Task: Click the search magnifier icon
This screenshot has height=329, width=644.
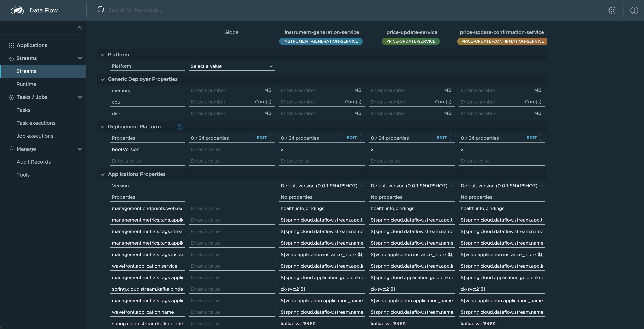Action: [x=101, y=10]
